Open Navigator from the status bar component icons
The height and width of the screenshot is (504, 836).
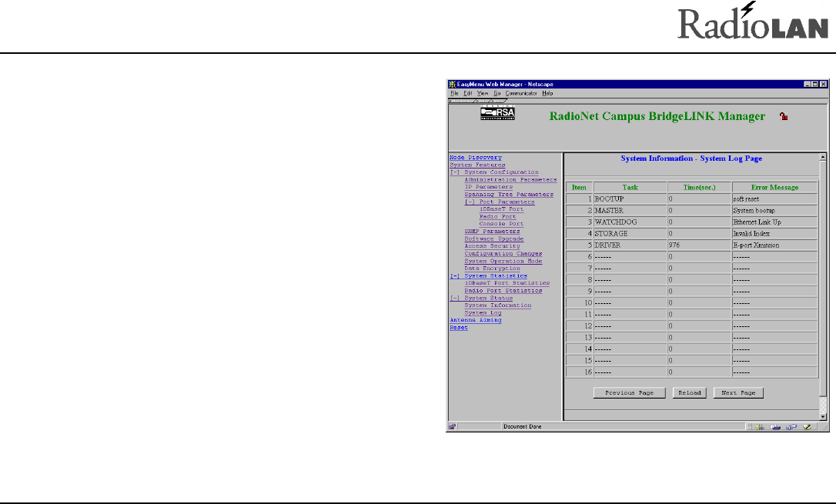760,427
